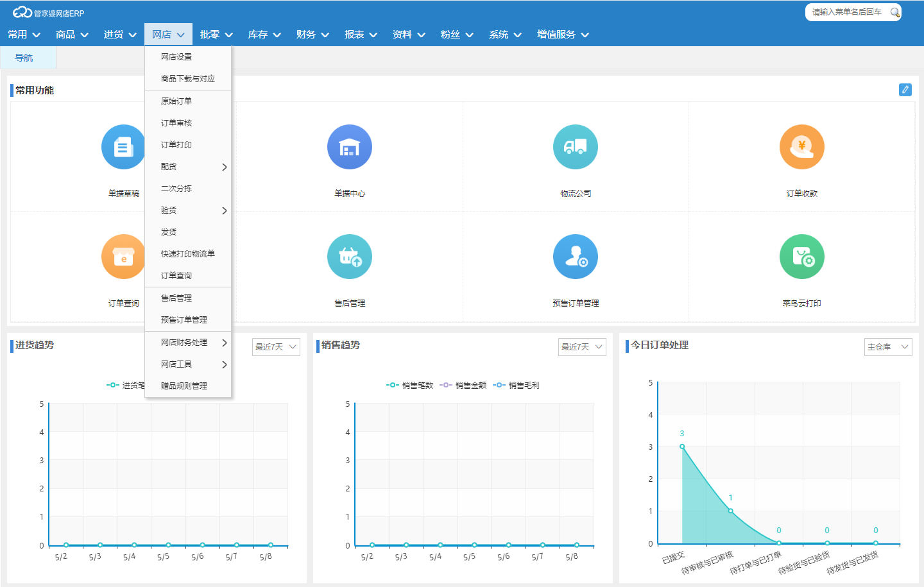Click the 待发货与已发货 axis label
The height and width of the screenshot is (587, 924).
(852, 563)
